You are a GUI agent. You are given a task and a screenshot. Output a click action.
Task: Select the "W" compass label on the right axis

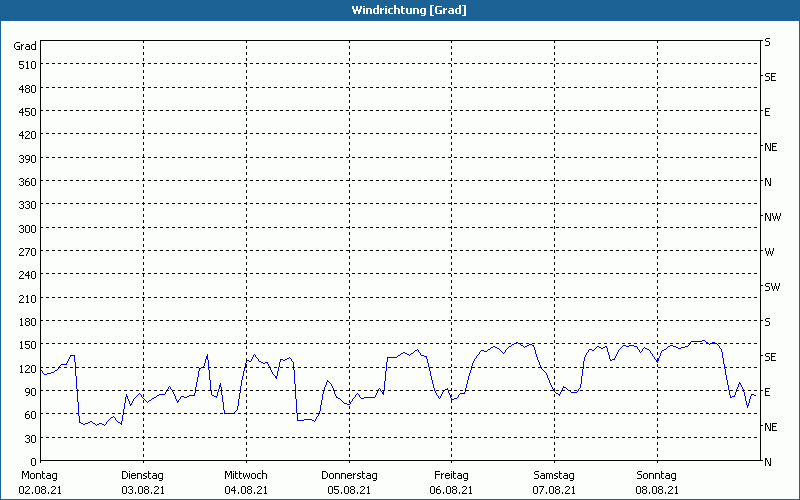point(769,252)
